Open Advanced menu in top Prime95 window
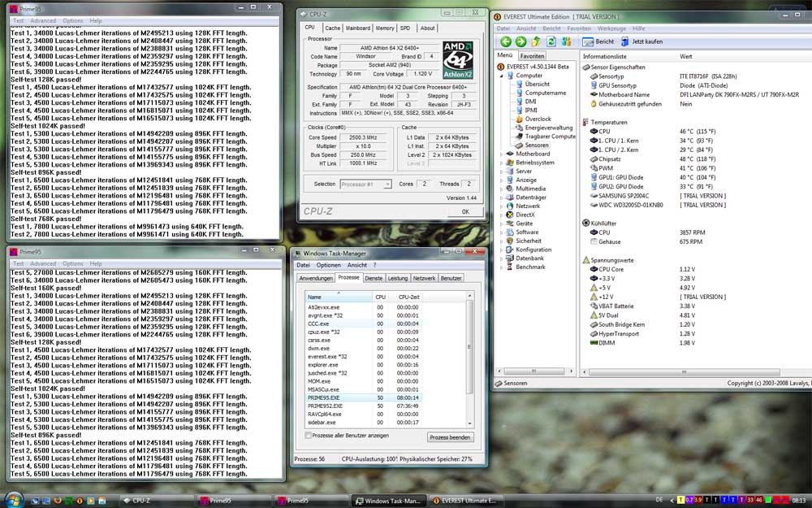This screenshot has width=812, height=508. coord(43,21)
